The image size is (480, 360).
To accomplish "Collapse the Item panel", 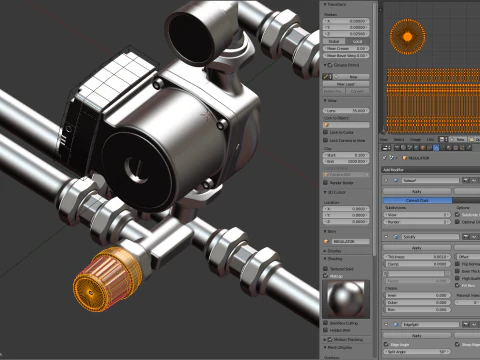I will 325,231.
